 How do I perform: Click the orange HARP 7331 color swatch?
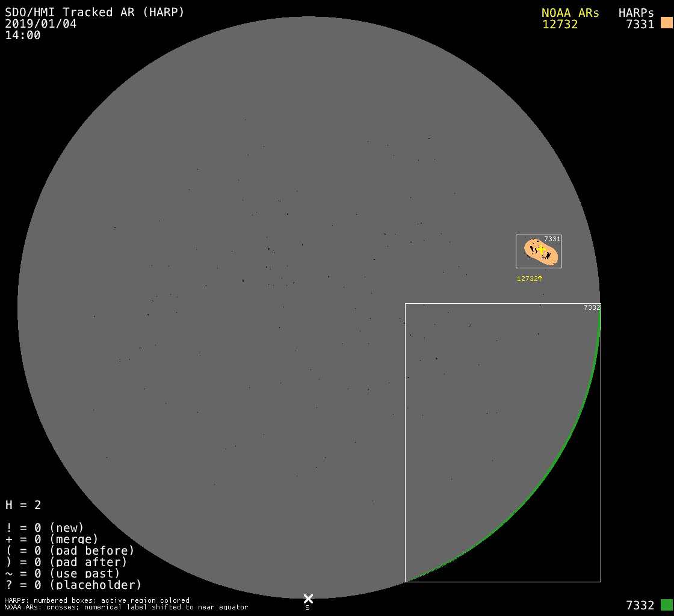point(666,23)
